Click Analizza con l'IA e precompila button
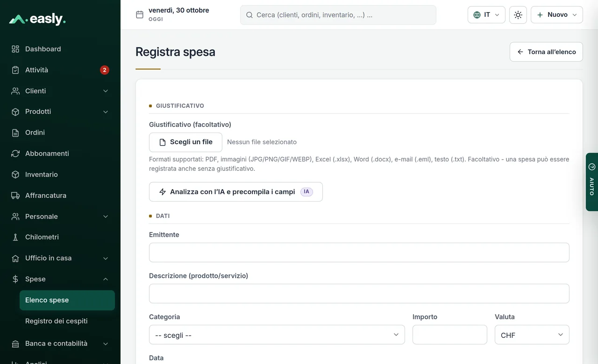The height and width of the screenshot is (364, 598). click(x=236, y=192)
